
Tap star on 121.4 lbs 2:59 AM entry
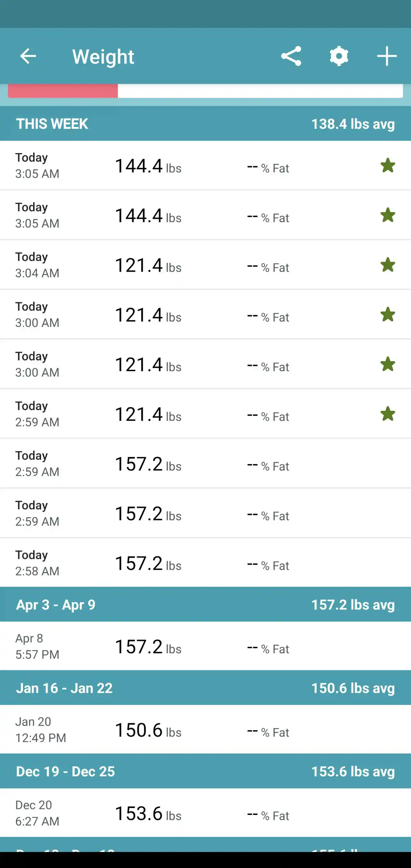point(387,414)
